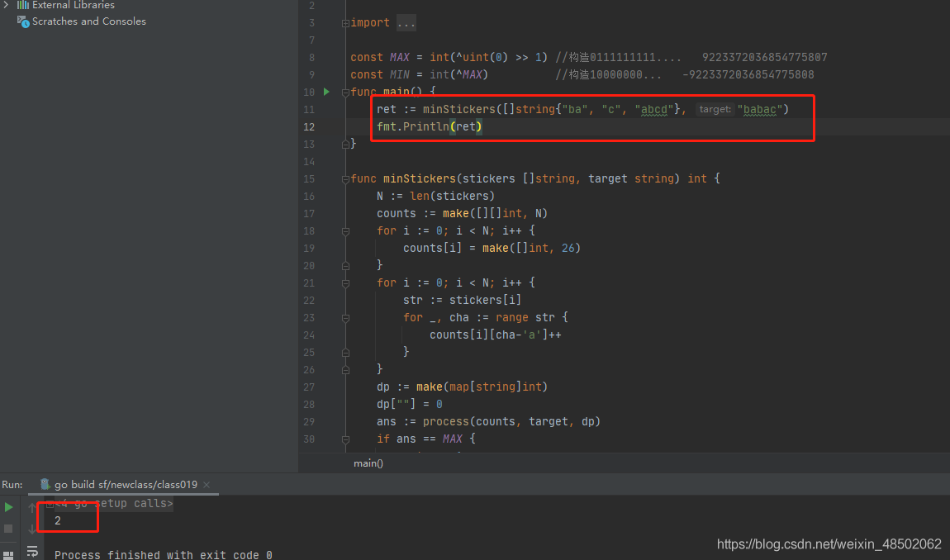The image size is (950, 560).
Task: Click the comment value 9223372036854775807
Action: [x=765, y=58]
